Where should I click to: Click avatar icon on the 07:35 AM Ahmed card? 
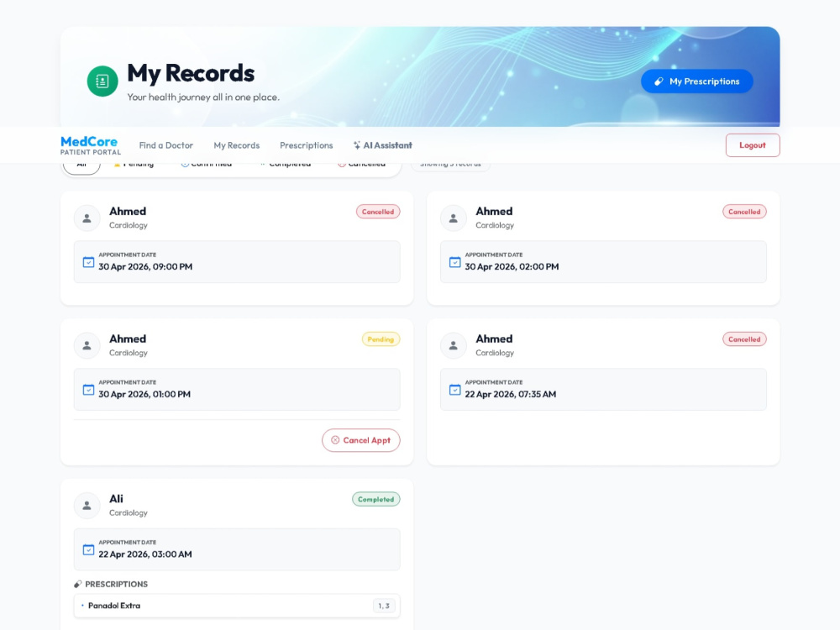454,345
